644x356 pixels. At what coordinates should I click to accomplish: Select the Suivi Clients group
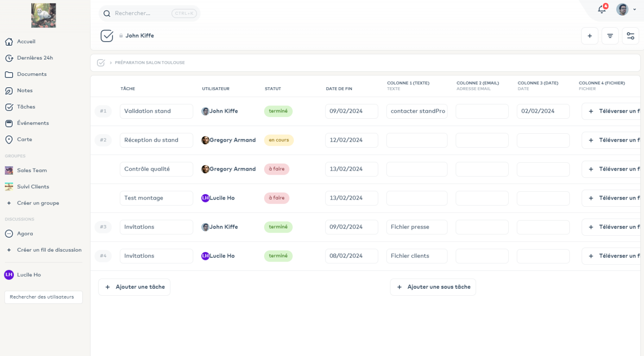(33, 187)
